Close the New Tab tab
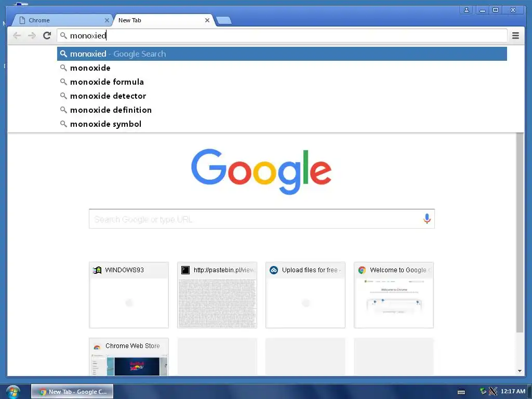This screenshot has width=532, height=399. tap(207, 20)
